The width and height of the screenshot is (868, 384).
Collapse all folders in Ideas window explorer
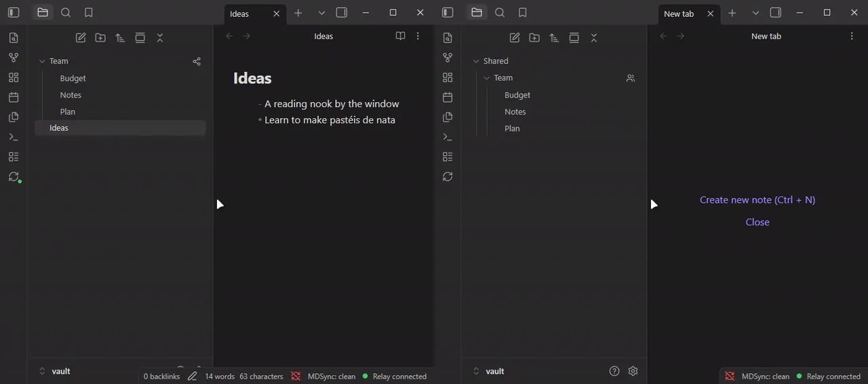(x=160, y=38)
